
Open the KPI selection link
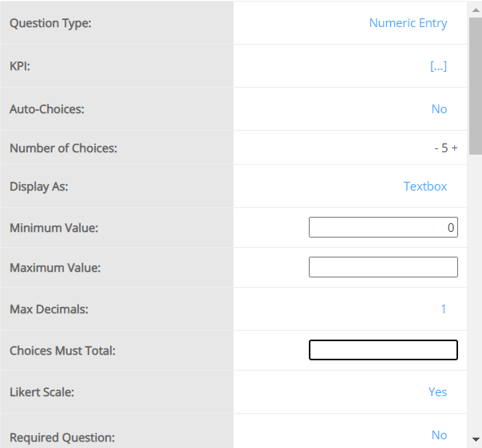click(438, 66)
